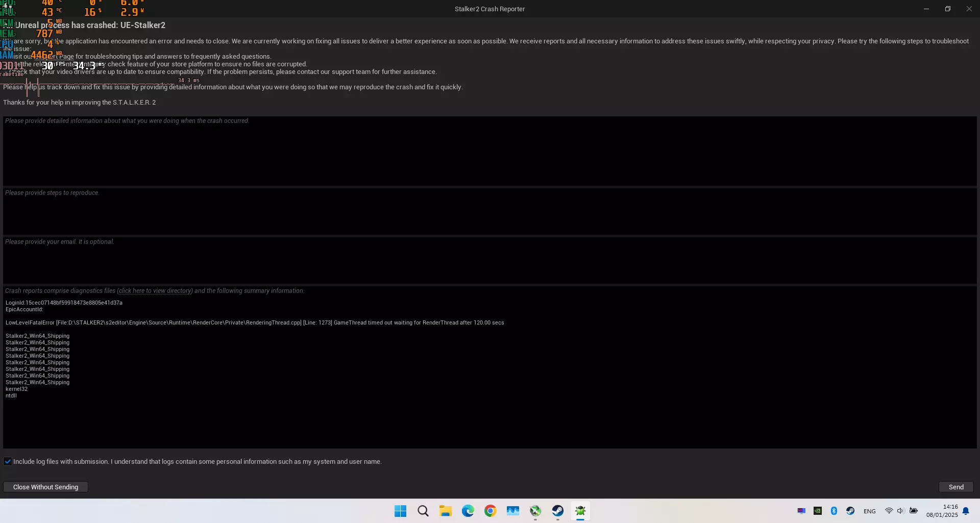Screen dimensions: 980x523
Task: Select the LoginId line in summary
Action: [64, 303]
